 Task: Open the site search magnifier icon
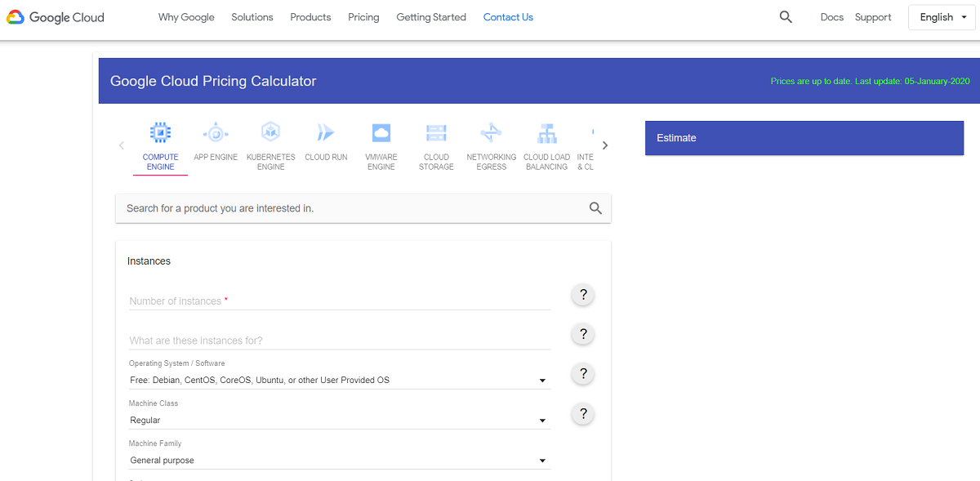(786, 17)
